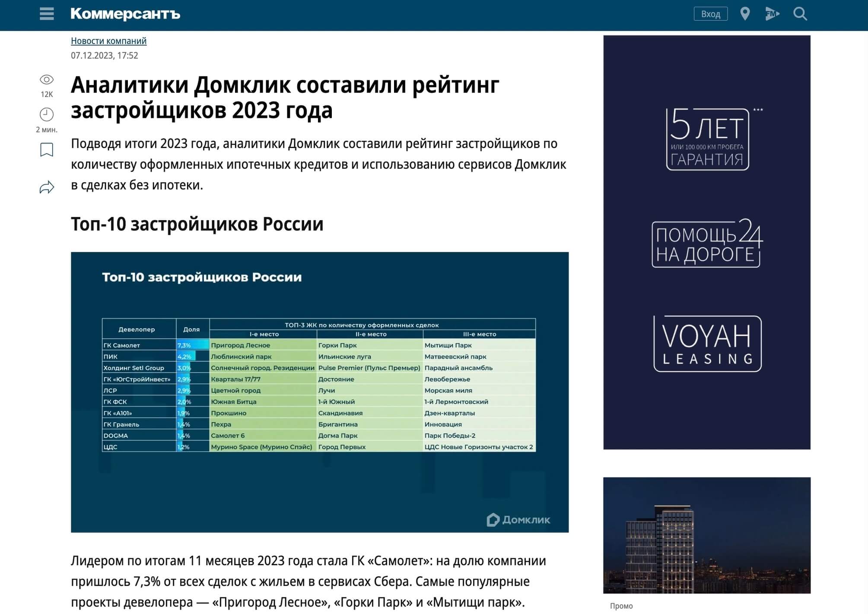Click the Промо label under the image

[x=621, y=606]
